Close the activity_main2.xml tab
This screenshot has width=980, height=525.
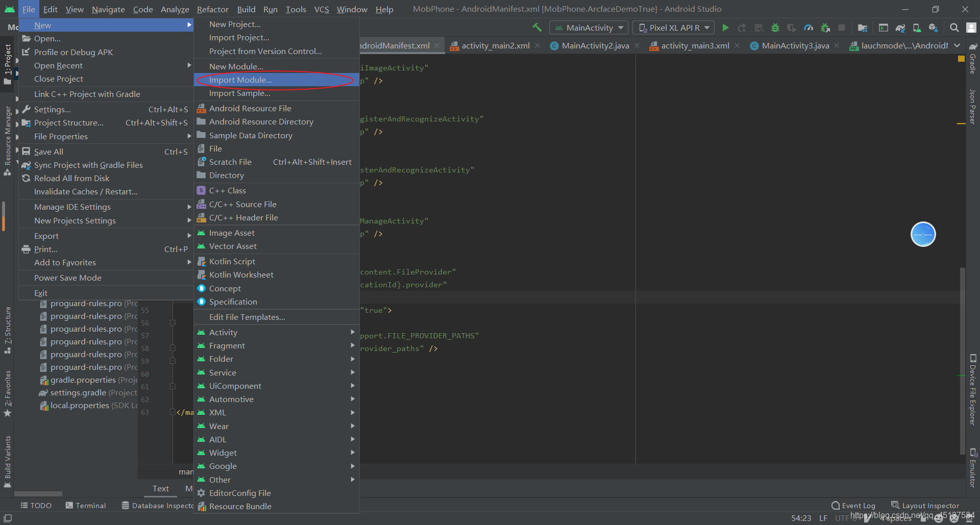tap(537, 45)
